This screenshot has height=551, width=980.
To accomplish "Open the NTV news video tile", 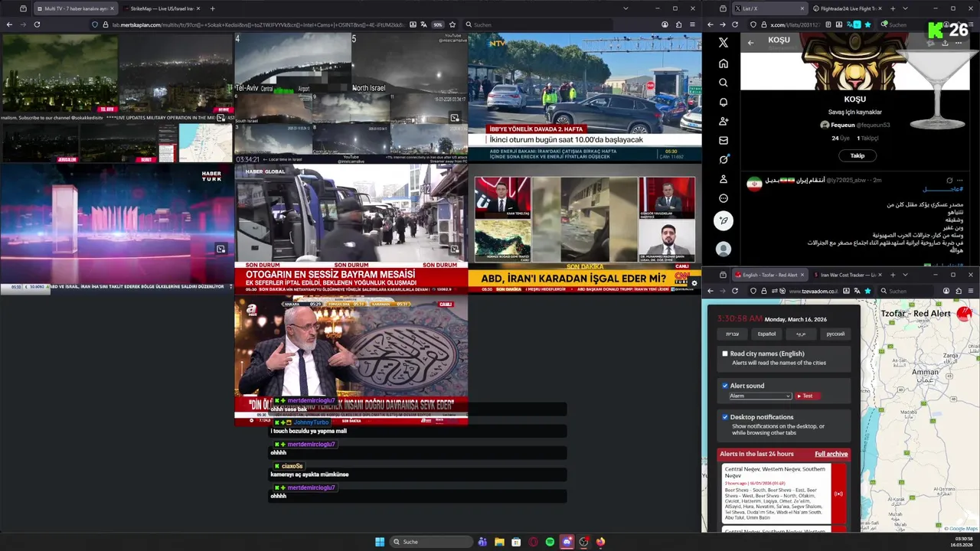I will point(584,97).
